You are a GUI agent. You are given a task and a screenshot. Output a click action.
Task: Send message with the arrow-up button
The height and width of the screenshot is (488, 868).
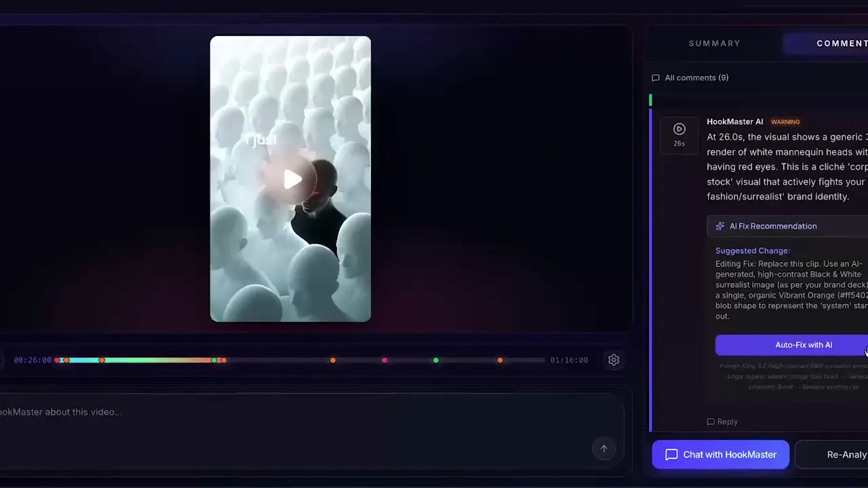point(604,448)
